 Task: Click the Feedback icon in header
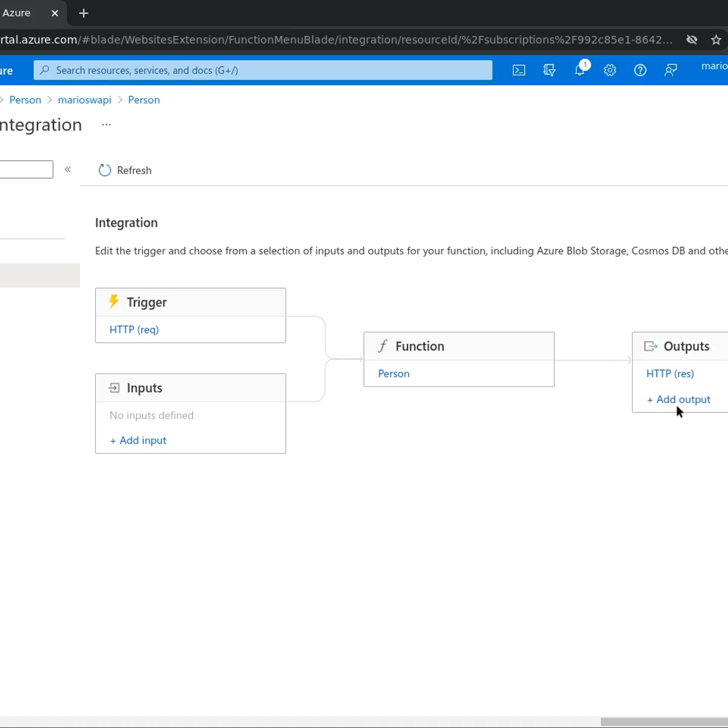[x=670, y=70]
